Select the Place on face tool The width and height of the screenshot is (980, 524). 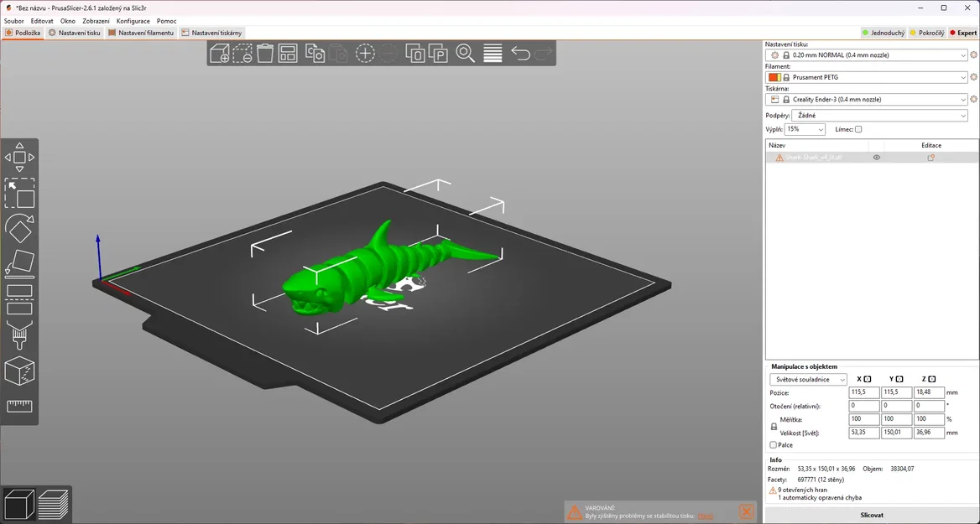click(19, 263)
